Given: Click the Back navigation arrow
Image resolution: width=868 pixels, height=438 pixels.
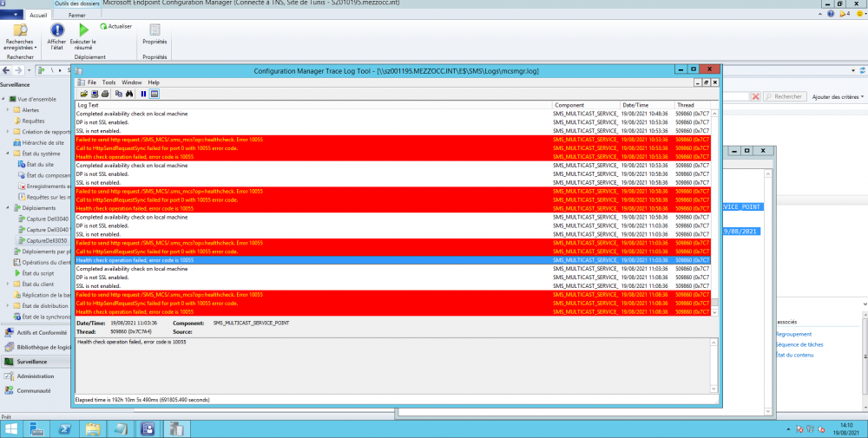Looking at the screenshot, I should tap(7, 71).
